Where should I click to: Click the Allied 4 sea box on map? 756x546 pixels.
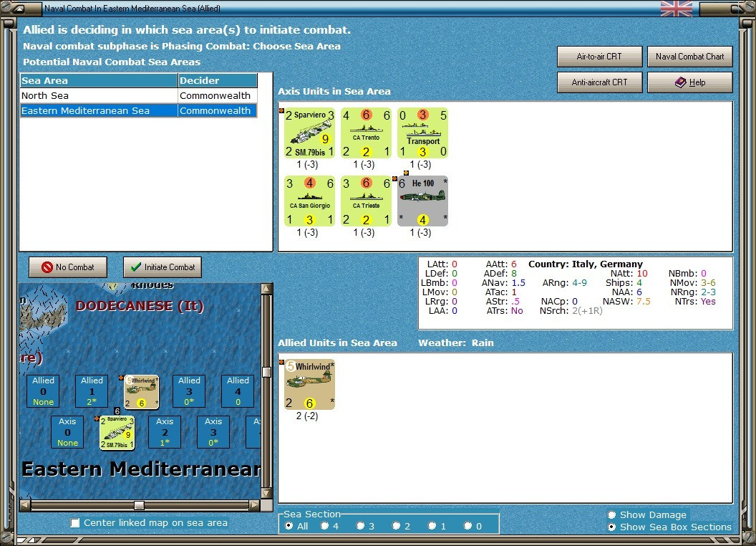[x=238, y=391]
